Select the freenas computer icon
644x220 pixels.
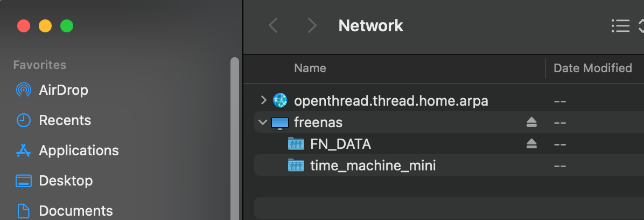click(280, 122)
